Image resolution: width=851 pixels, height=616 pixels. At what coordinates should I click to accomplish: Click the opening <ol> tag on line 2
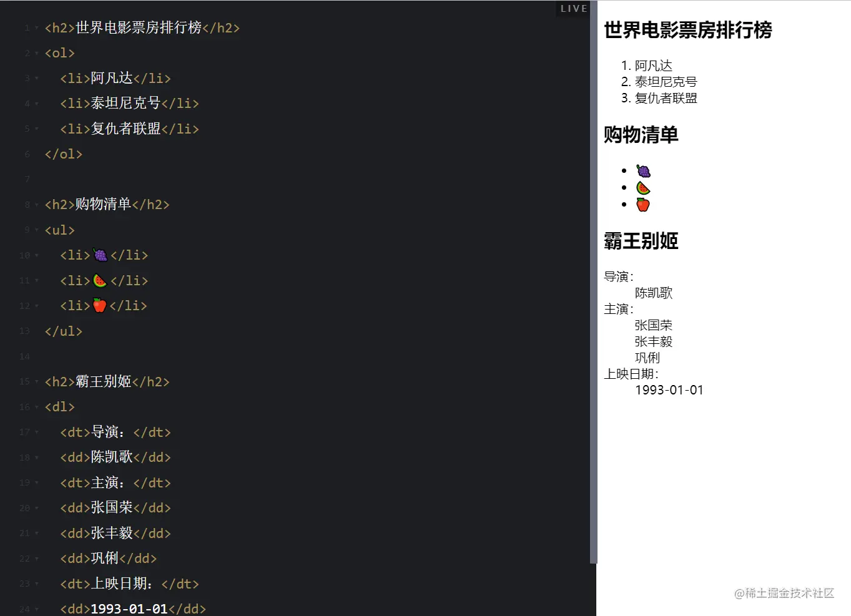pyautogui.click(x=59, y=54)
